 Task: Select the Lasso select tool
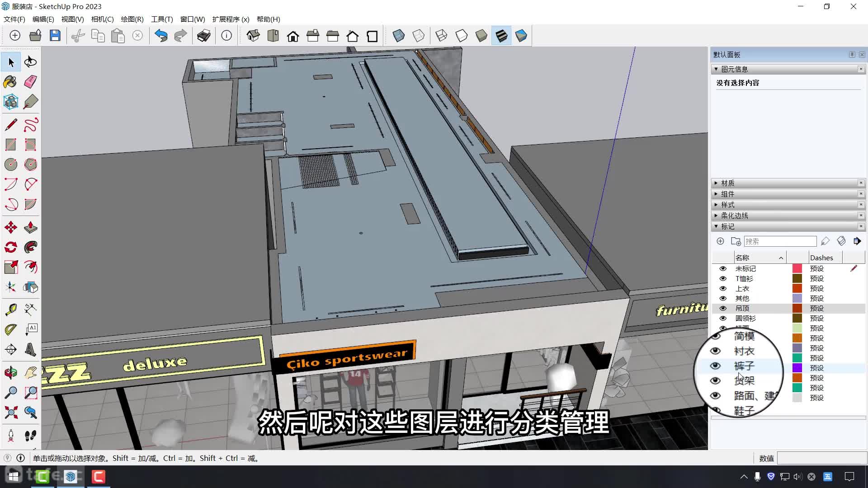click(x=31, y=62)
